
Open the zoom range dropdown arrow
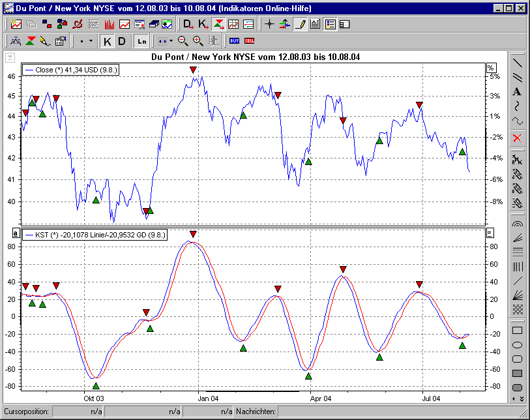(169, 40)
